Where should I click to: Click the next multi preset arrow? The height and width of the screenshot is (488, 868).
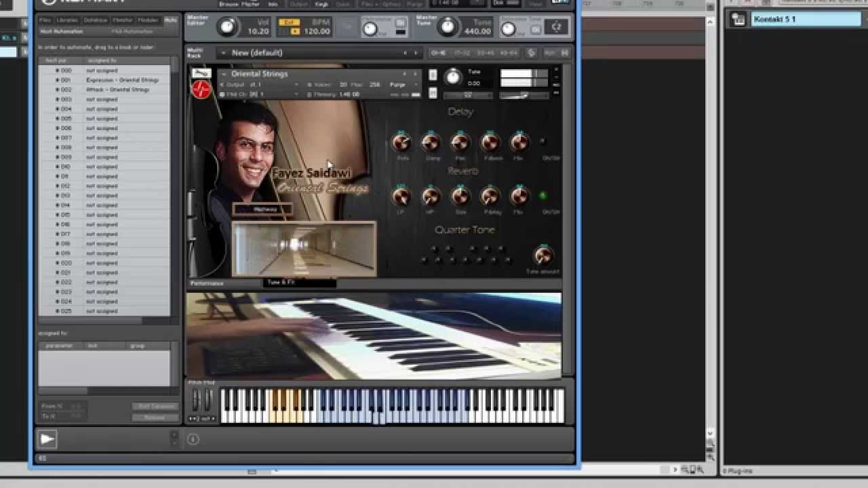415,53
